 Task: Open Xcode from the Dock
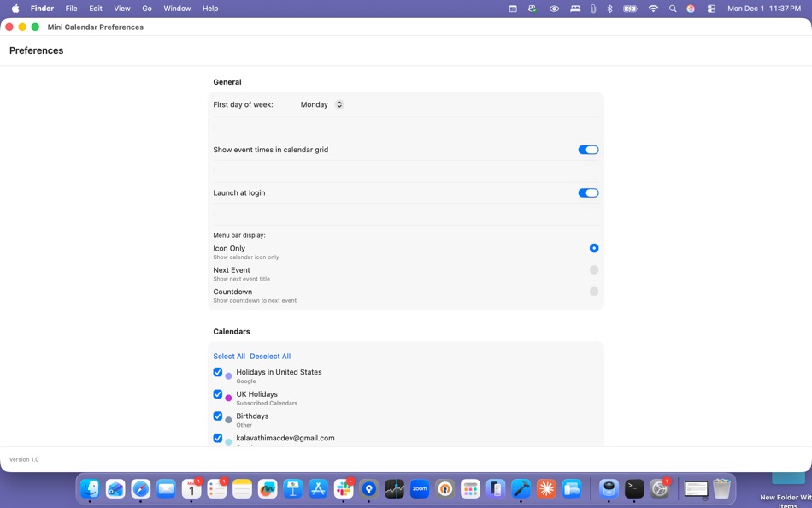pyautogui.click(x=521, y=489)
